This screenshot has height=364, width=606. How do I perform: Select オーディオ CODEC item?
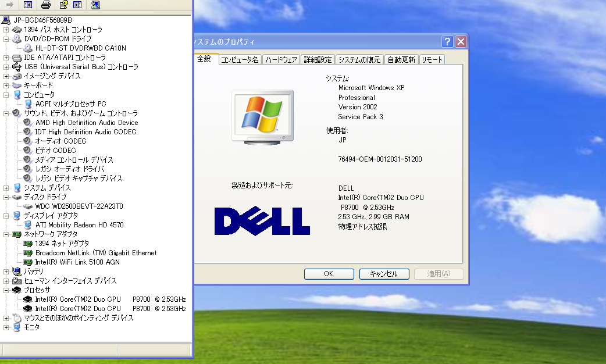click(60, 141)
